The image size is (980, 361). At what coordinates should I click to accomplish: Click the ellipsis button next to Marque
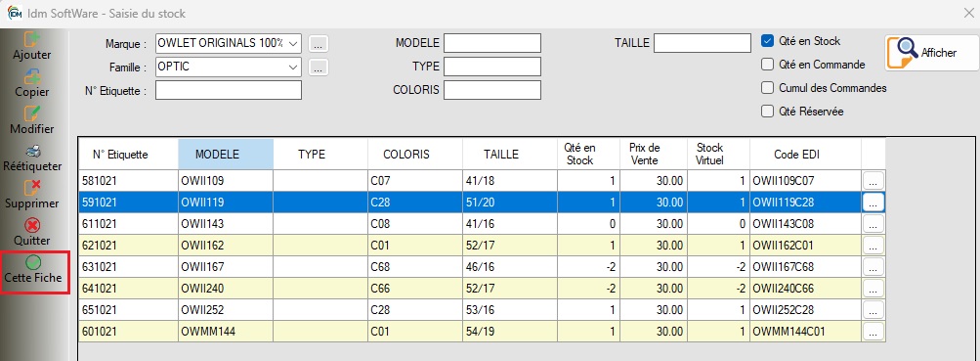click(x=319, y=44)
